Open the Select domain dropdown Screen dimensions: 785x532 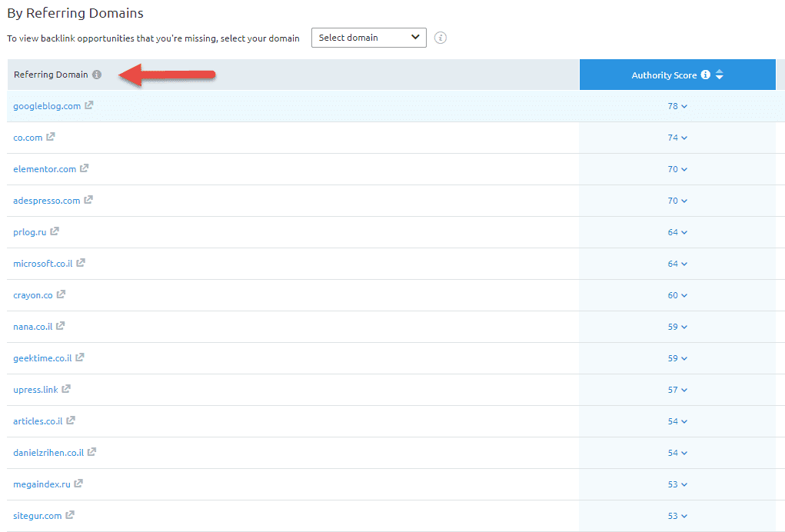point(369,38)
